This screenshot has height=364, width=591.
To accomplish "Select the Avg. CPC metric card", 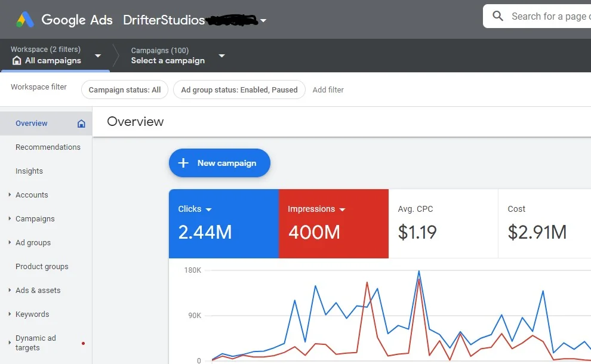I will [442, 224].
